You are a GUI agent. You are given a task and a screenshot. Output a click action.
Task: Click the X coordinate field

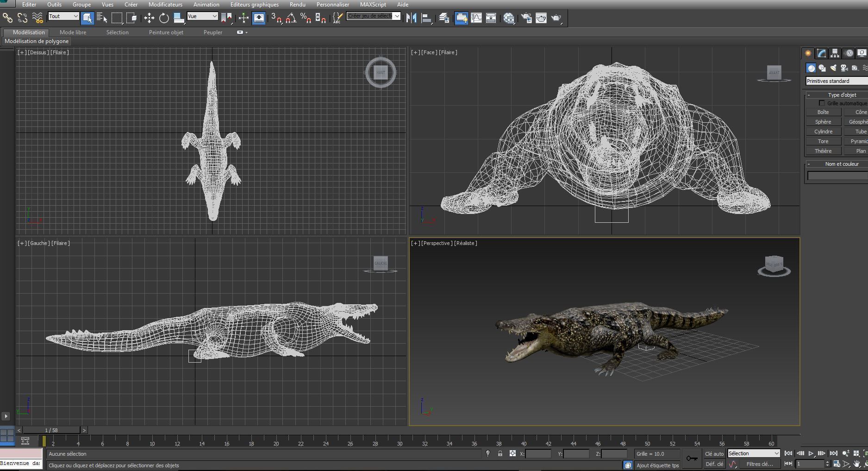(538, 454)
